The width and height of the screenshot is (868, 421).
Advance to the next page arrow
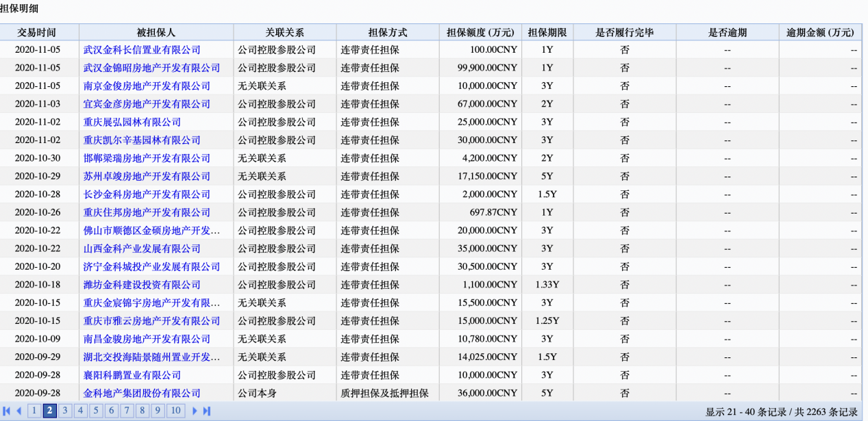(195, 411)
